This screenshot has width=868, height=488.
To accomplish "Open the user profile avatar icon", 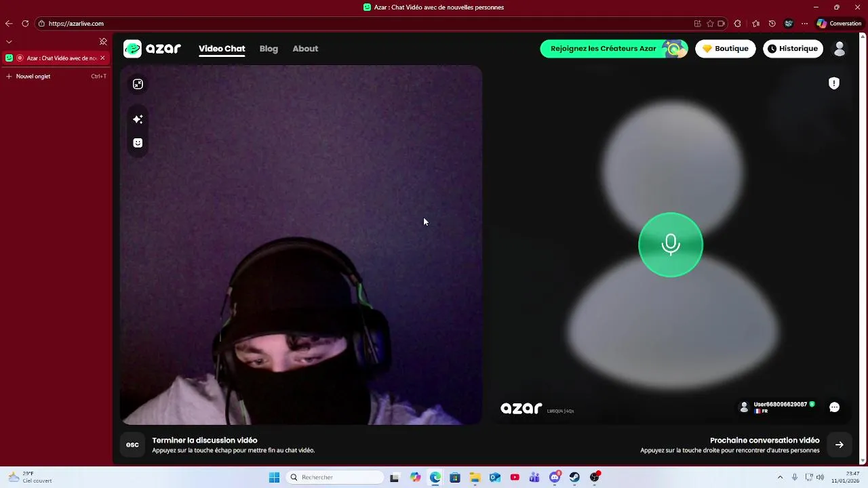I will click(840, 49).
